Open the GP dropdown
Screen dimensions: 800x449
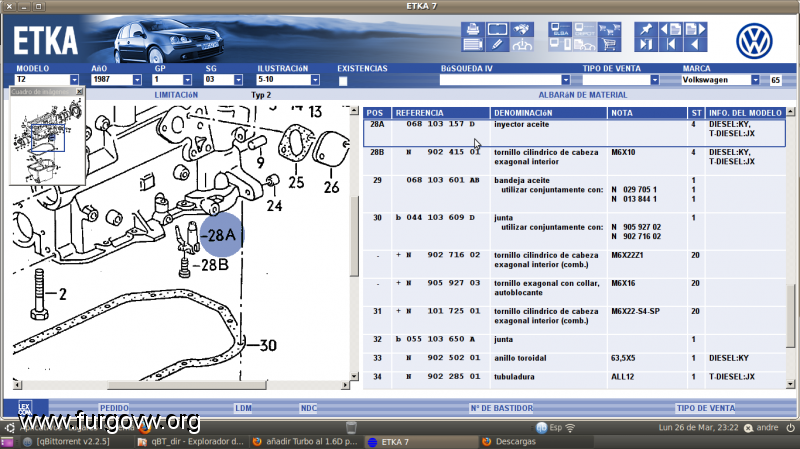click(187, 80)
